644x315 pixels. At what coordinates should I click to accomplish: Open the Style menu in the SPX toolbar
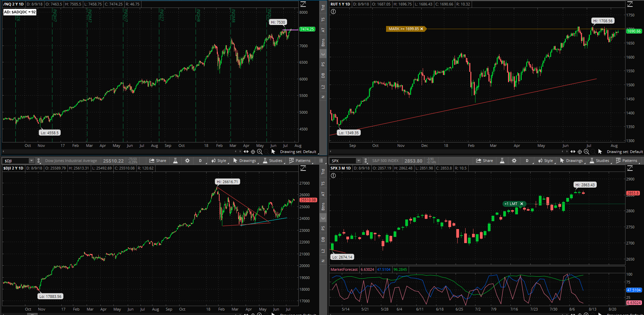tap(546, 161)
